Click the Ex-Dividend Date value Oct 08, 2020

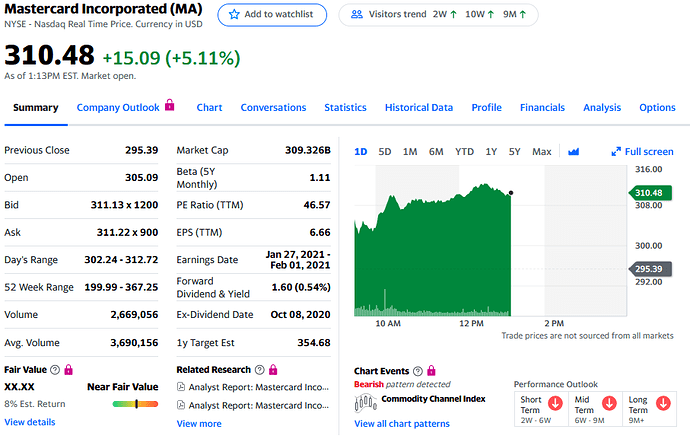300,315
